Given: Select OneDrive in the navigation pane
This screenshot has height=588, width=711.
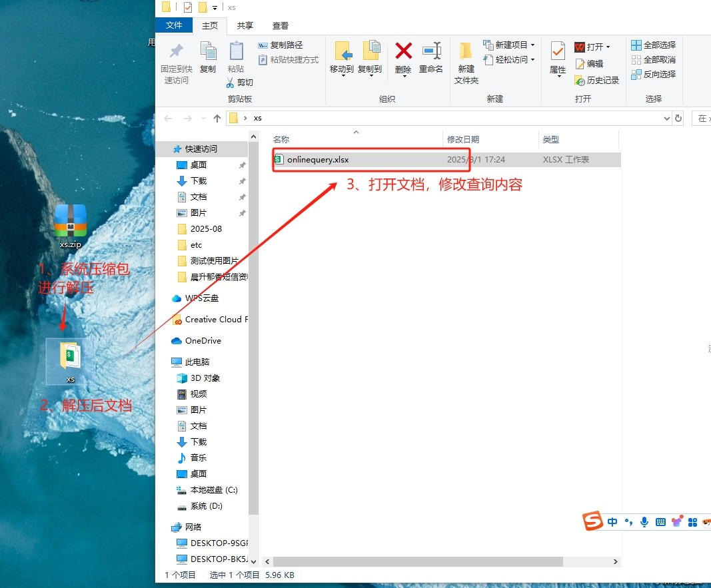Looking at the screenshot, I should pyautogui.click(x=203, y=340).
